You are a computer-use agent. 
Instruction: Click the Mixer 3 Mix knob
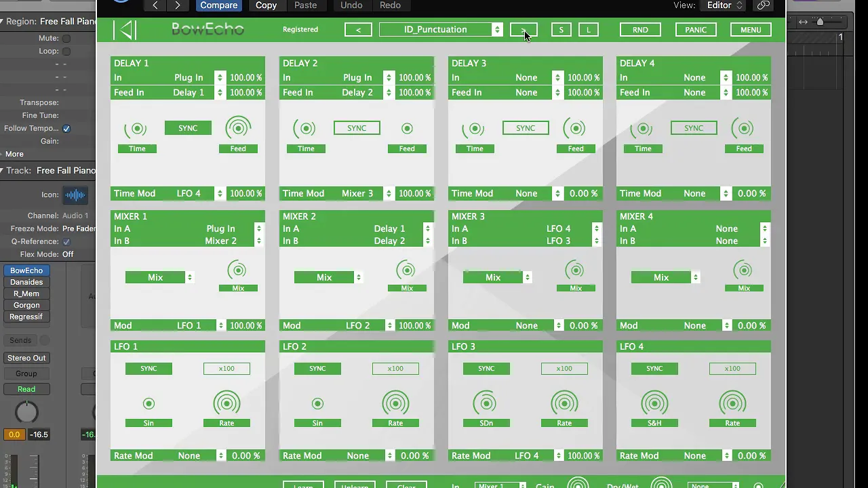pos(576,270)
